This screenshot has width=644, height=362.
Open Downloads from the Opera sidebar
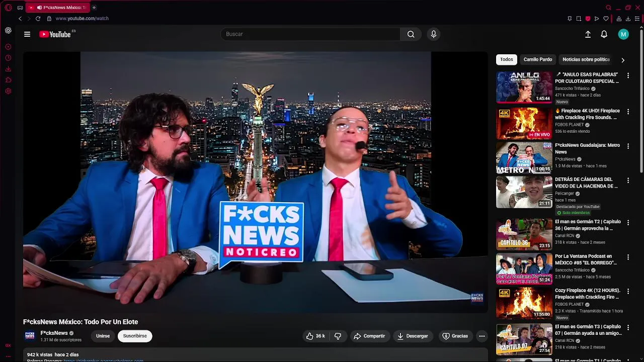coord(8,69)
